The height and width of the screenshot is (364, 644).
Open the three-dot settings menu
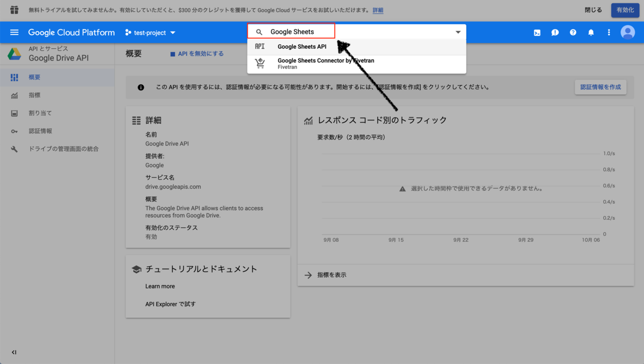[609, 33]
